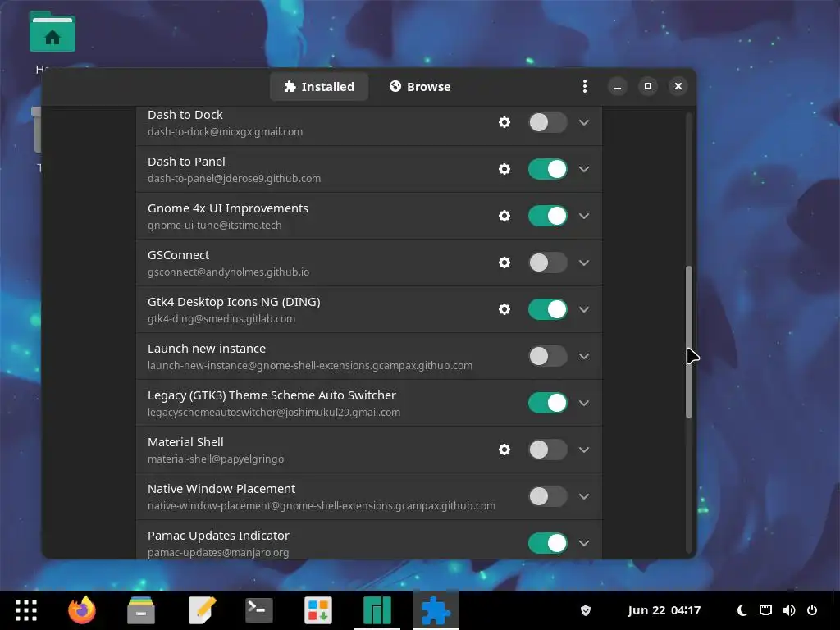Open Gtk4 Desktop Icons NG settings gear

click(x=504, y=309)
